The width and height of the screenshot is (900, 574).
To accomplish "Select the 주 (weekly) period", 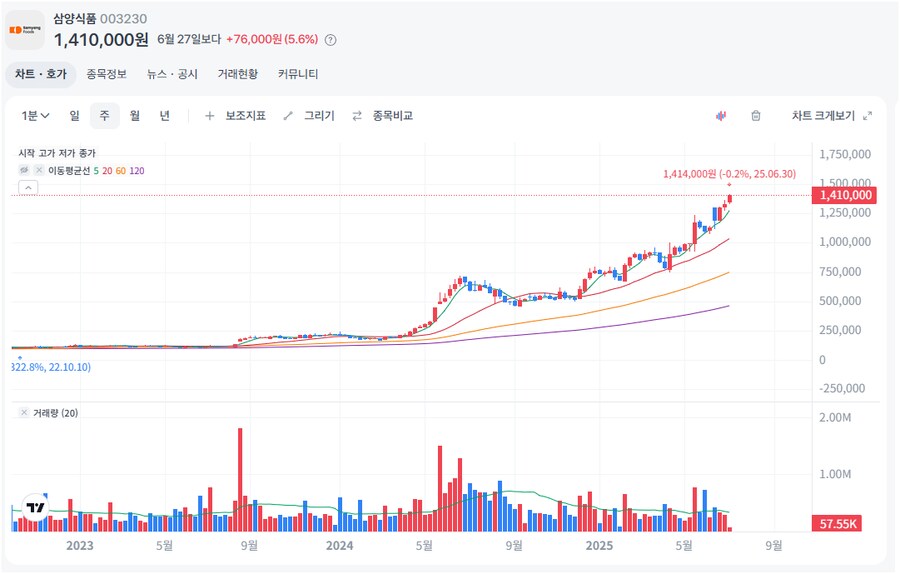I will 104,116.
